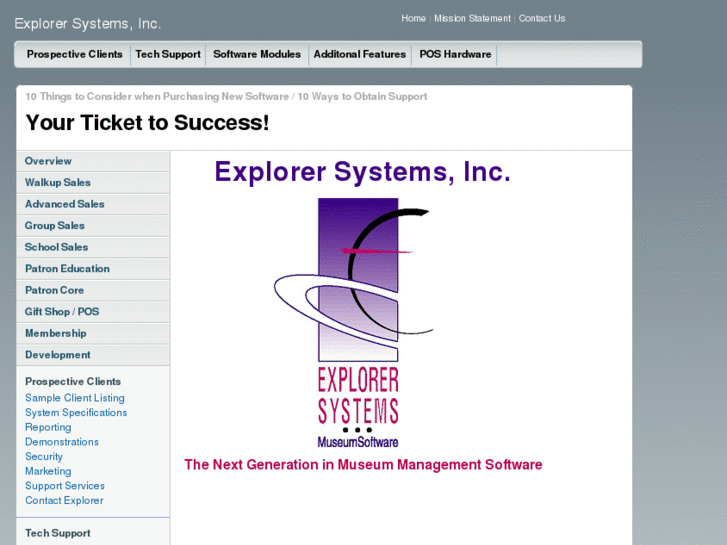Viewport: 727px width, 545px height.
Task: Open the Tech Support nav tab
Action: point(168,54)
